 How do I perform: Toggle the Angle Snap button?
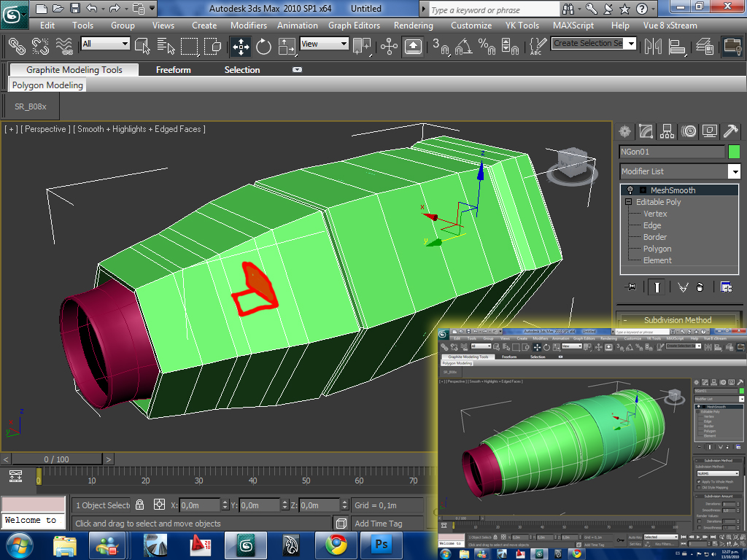(x=464, y=46)
